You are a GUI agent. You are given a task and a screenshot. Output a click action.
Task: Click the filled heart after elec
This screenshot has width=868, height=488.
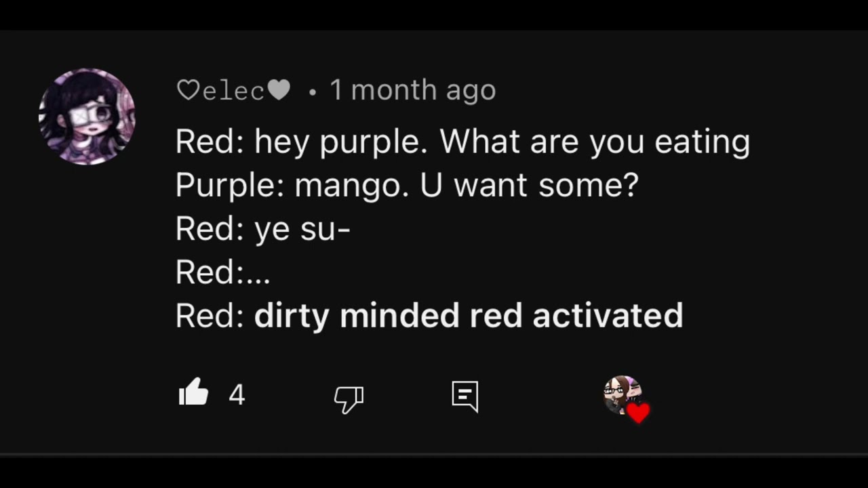(279, 90)
